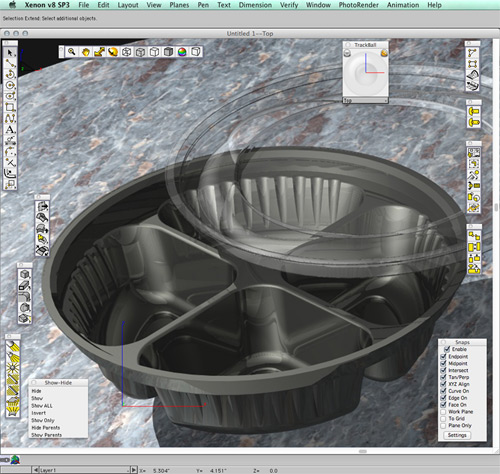Click the Snaps Settings button

(457, 435)
